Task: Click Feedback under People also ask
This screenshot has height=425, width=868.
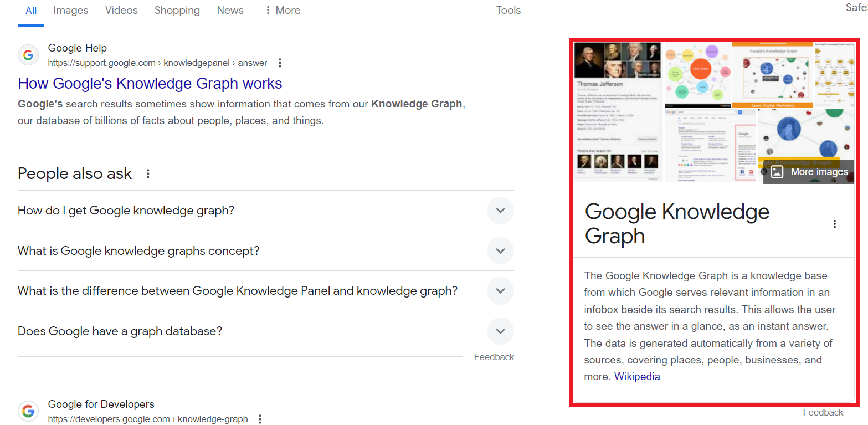Action: (494, 357)
